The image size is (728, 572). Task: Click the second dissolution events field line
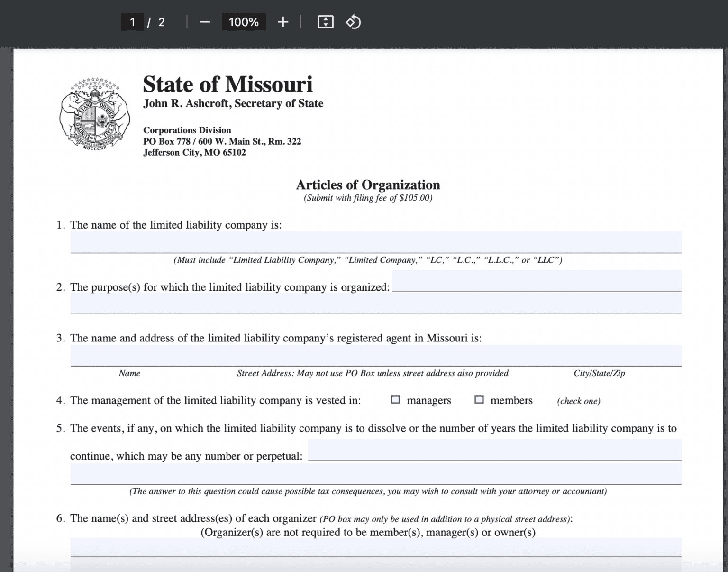coord(375,474)
